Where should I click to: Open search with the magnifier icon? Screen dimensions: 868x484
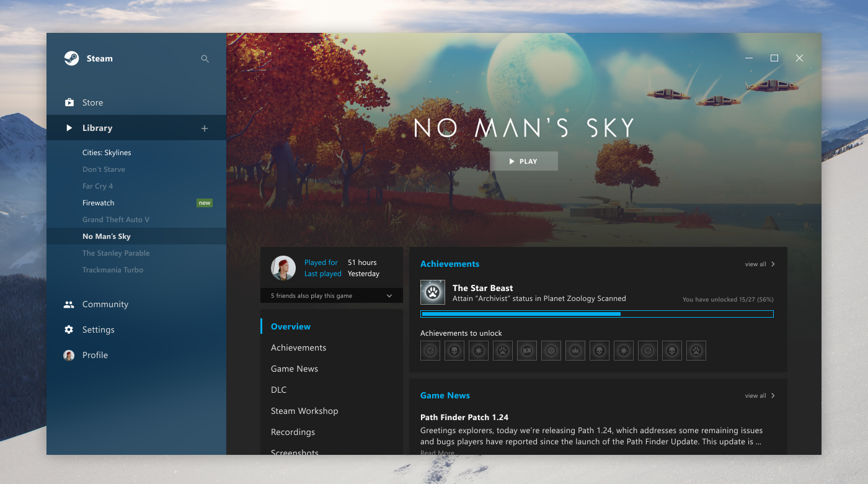(x=205, y=59)
